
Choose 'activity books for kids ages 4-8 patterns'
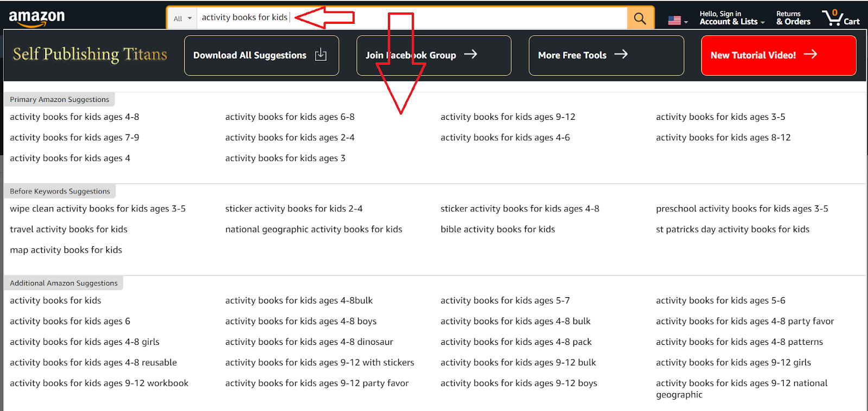(739, 342)
